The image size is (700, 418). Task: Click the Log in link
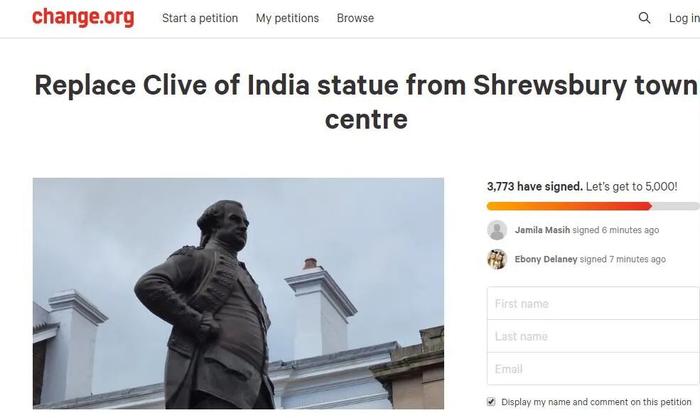(x=684, y=18)
